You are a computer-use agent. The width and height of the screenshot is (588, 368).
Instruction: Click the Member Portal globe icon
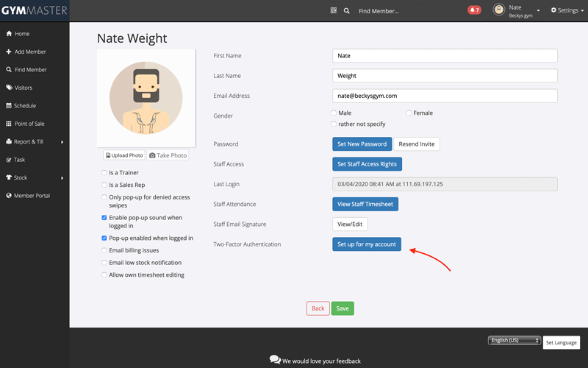point(9,196)
